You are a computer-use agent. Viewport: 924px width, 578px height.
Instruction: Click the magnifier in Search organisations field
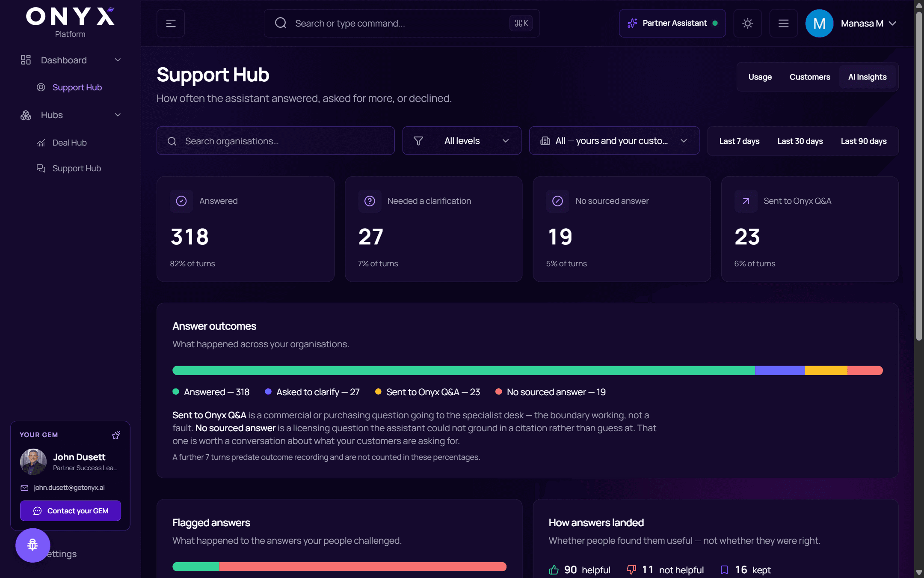[172, 141]
